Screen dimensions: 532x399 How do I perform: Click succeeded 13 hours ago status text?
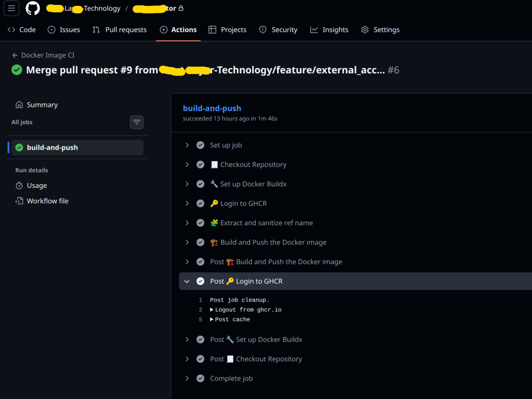(x=230, y=119)
